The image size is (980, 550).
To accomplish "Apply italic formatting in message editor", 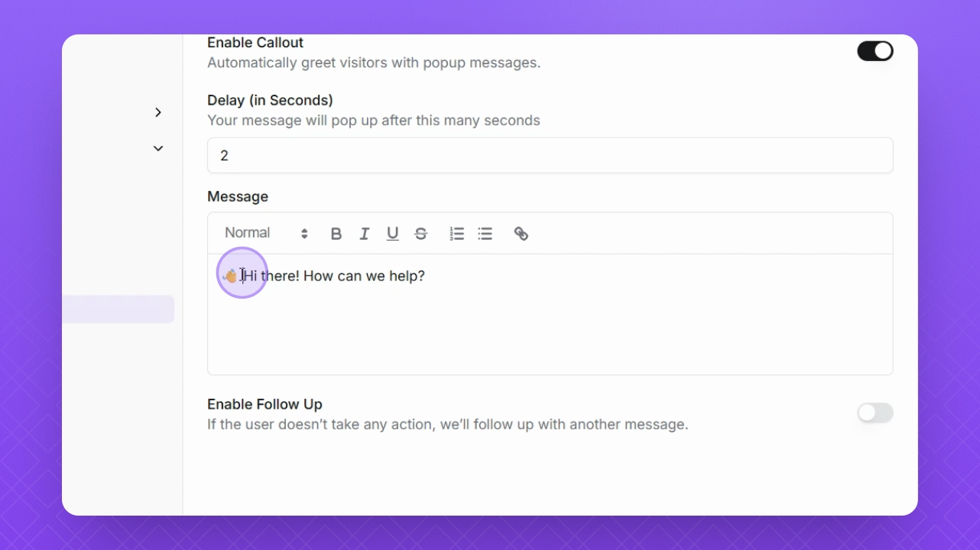I will (365, 234).
